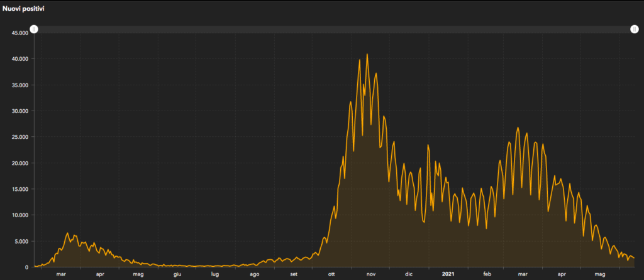Select the 'giu' month label on x-axis
The width and height of the screenshot is (644, 280).
tap(177, 274)
